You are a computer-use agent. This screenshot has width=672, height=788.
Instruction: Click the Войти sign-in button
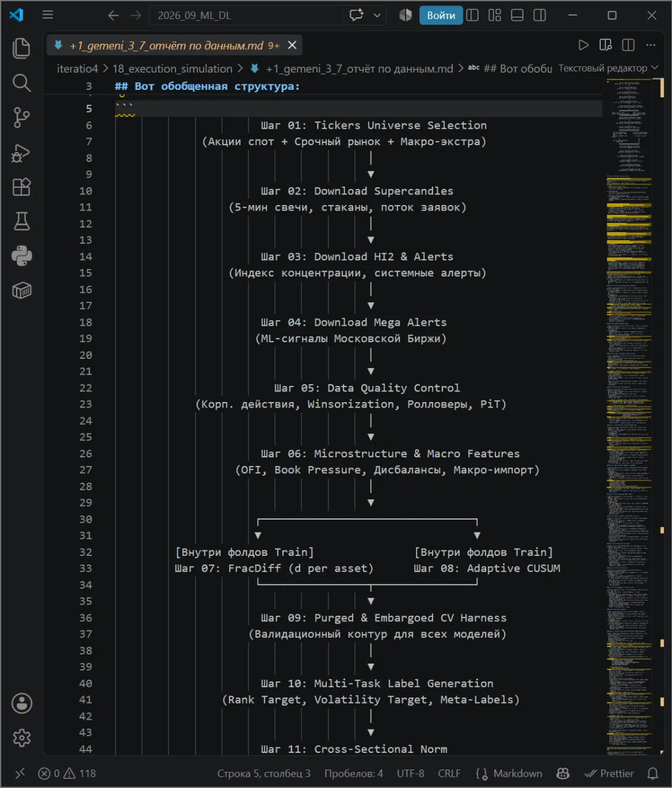coord(441,15)
